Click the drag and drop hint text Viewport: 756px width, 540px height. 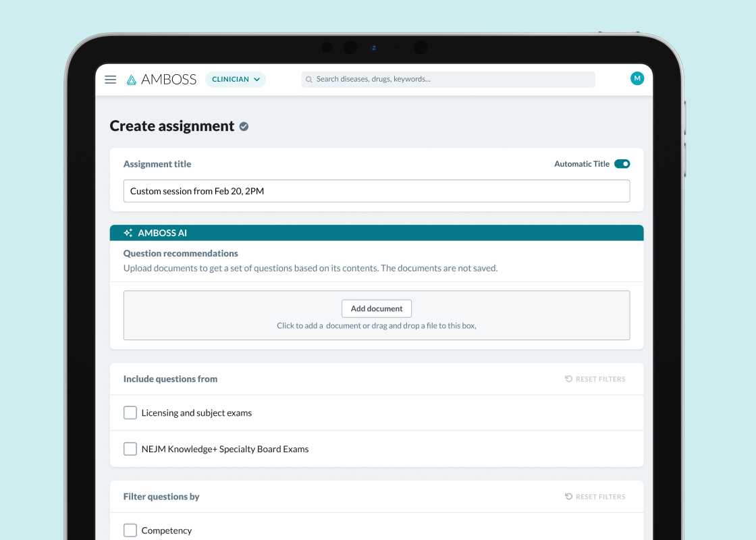coord(377,326)
